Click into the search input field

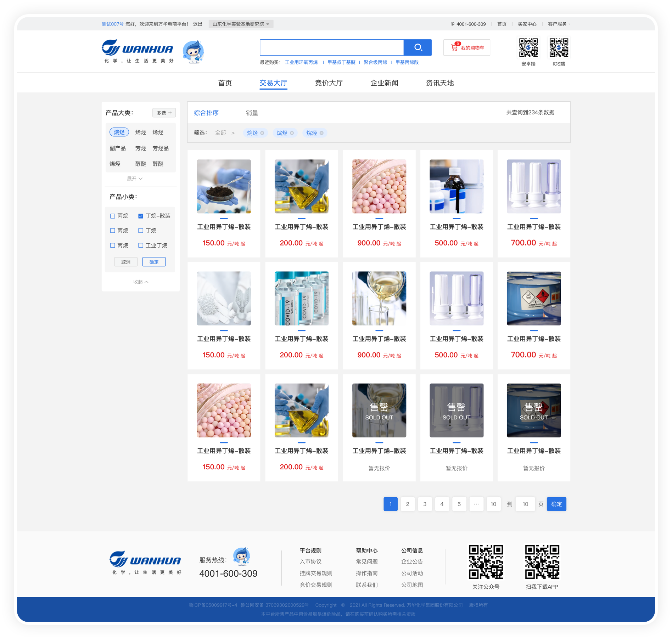[x=331, y=47]
